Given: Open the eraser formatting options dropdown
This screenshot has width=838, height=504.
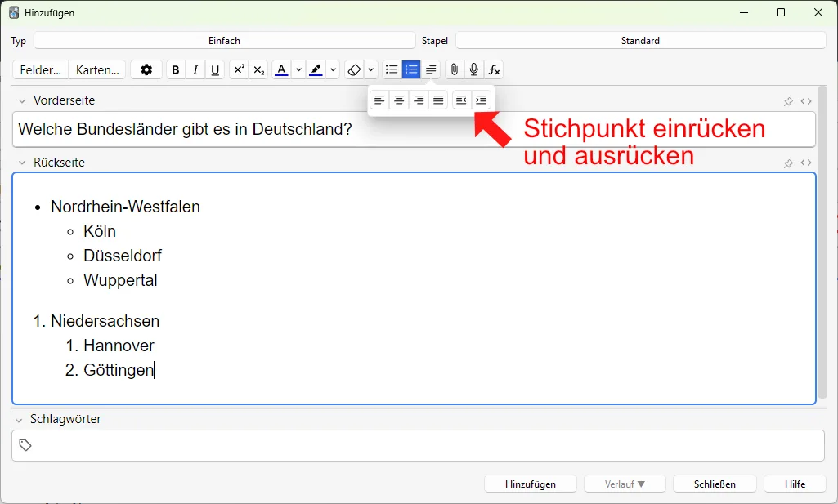Looking at the screenshot, I should tap(371, 70).
